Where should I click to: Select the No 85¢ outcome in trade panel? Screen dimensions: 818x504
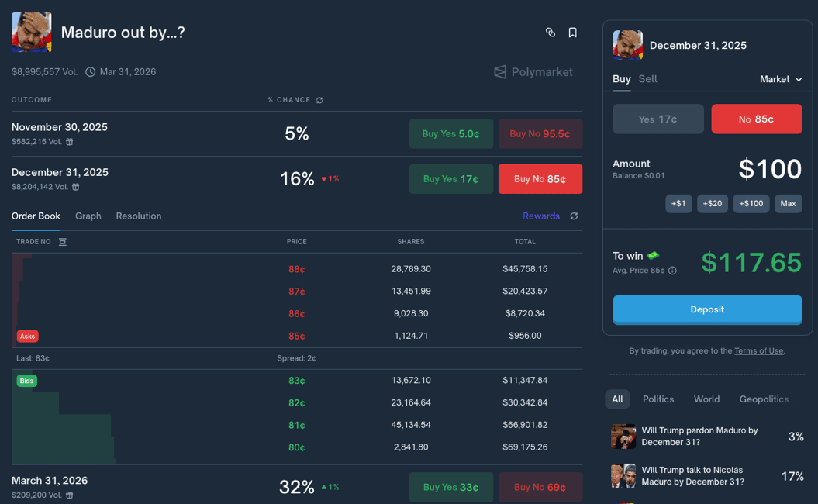tap(756, 119)
